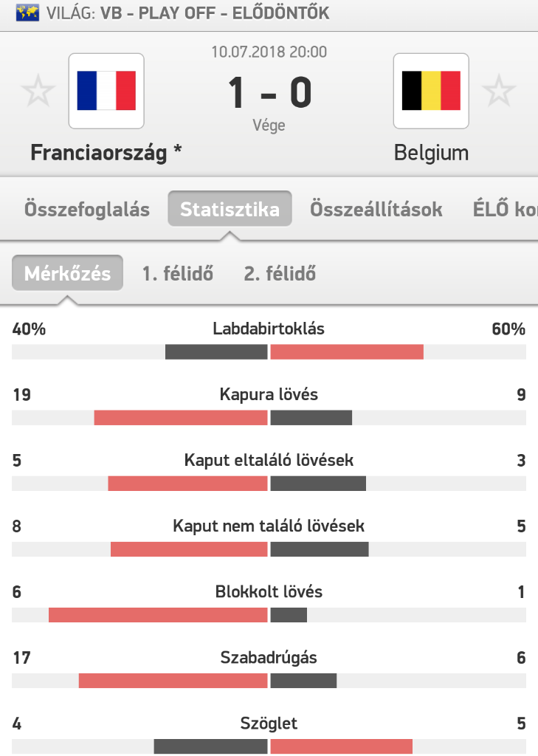Toggle favorite star for Franciaország
The width and height of the screenshot is (538, 756).
point(38,91)
